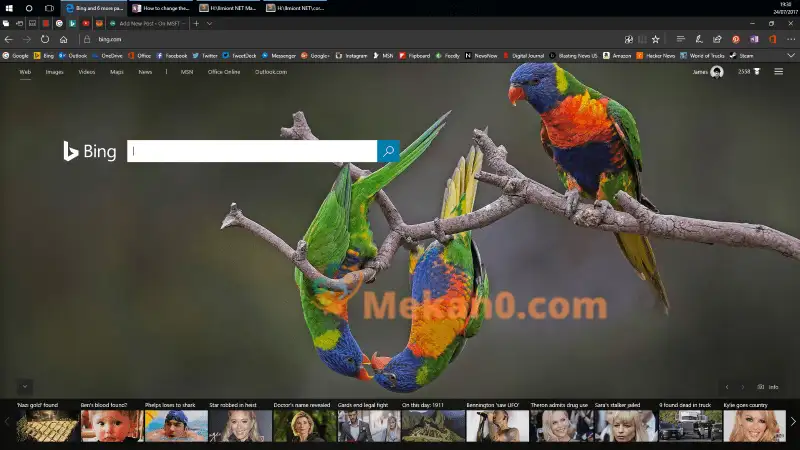Select the News tab on Bing
The width and height of the screenshot is (800, 450).
(145, 72)
